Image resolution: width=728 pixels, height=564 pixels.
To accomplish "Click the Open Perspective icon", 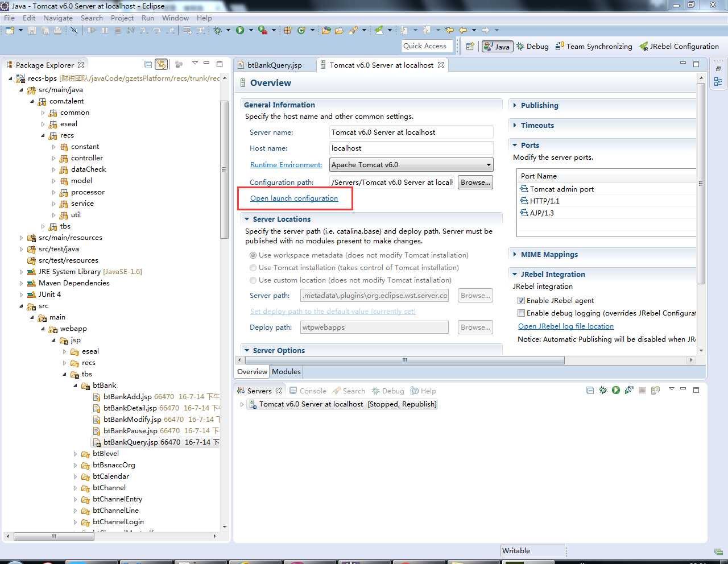I will click(470, 47).
